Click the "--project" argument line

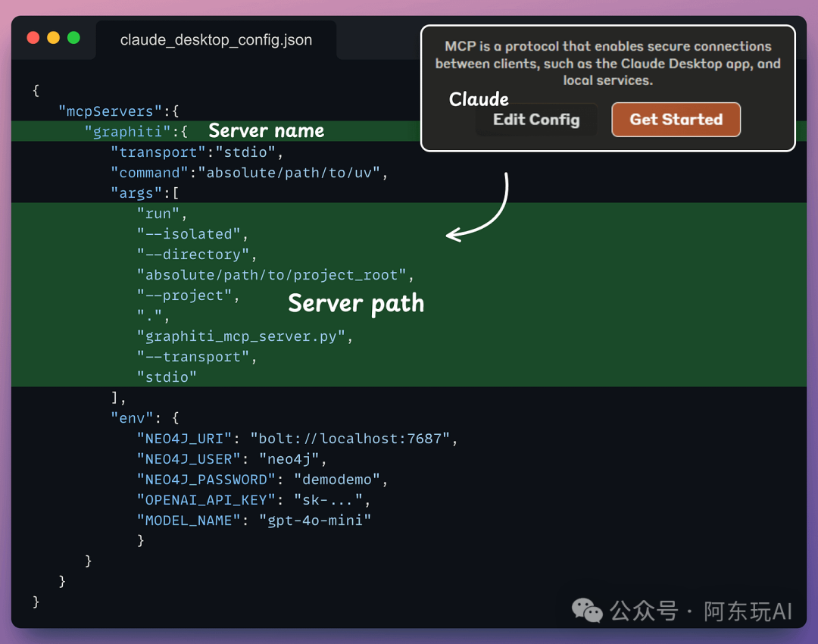tap(188, 295)
